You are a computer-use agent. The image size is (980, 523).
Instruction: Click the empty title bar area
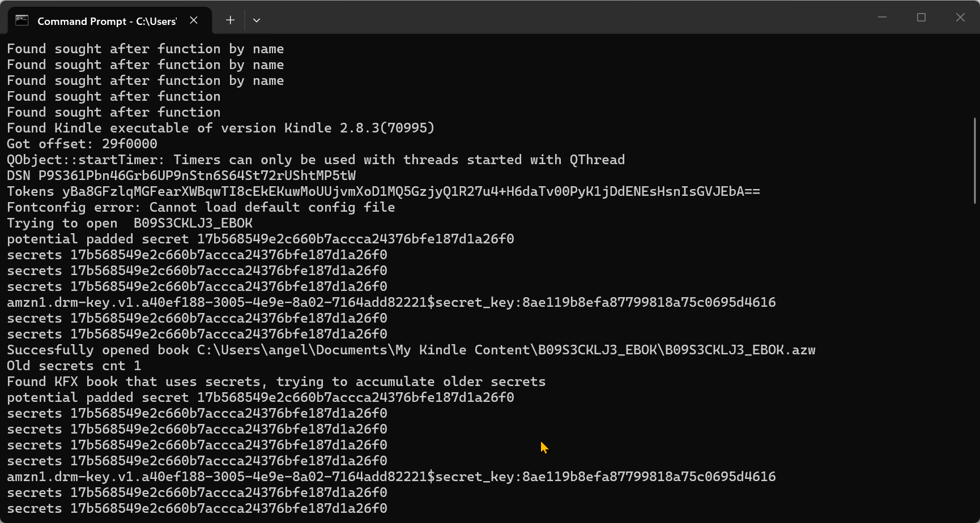pyautogui.click(x=566, y=18)
